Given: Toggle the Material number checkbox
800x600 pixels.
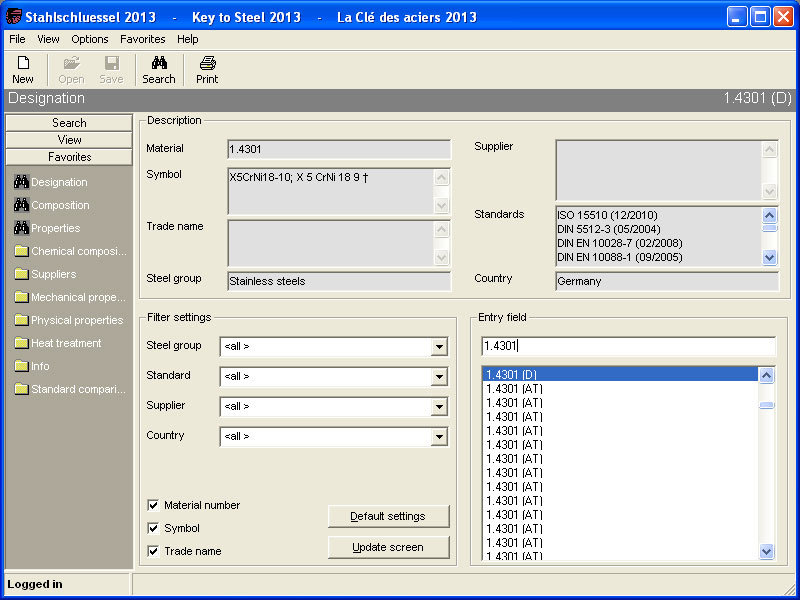Looking at the screenshot, I should click(x=153, y=505).
